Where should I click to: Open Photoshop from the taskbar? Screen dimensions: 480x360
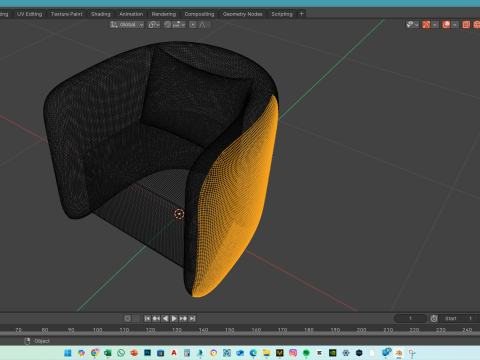click(x=147, y=353)
